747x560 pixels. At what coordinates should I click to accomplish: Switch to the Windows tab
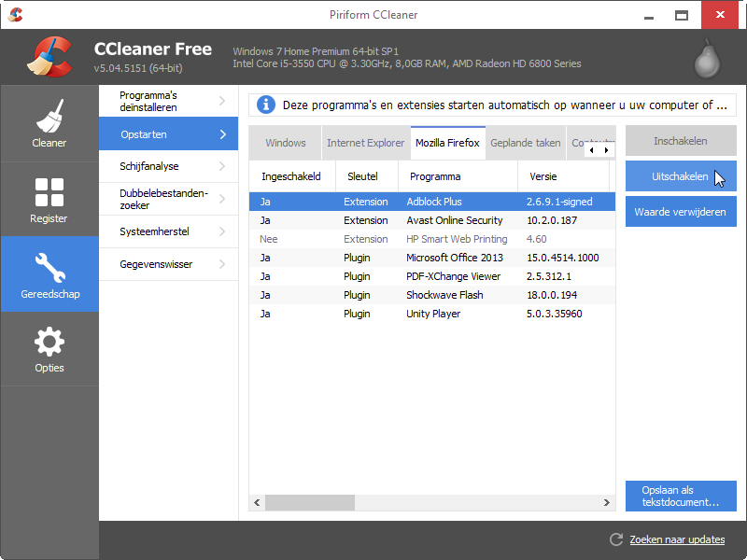(x=286, y=143)
